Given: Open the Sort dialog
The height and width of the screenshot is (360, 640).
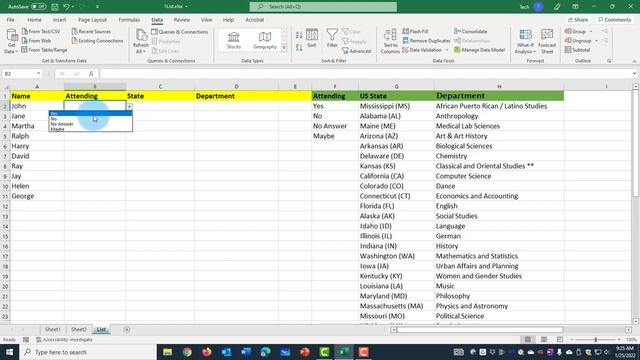Looking at the screenshot, I should click(x=312, y=39).
